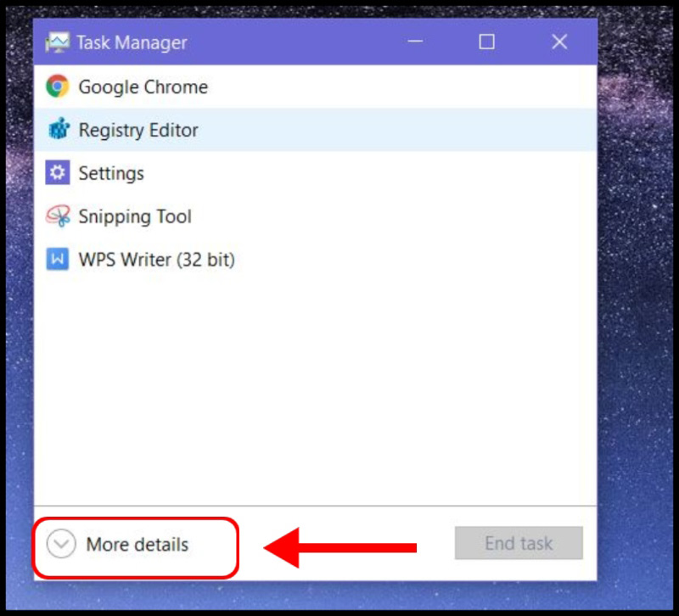Click the Registry Editor cube icon

(x=57, y=130)
